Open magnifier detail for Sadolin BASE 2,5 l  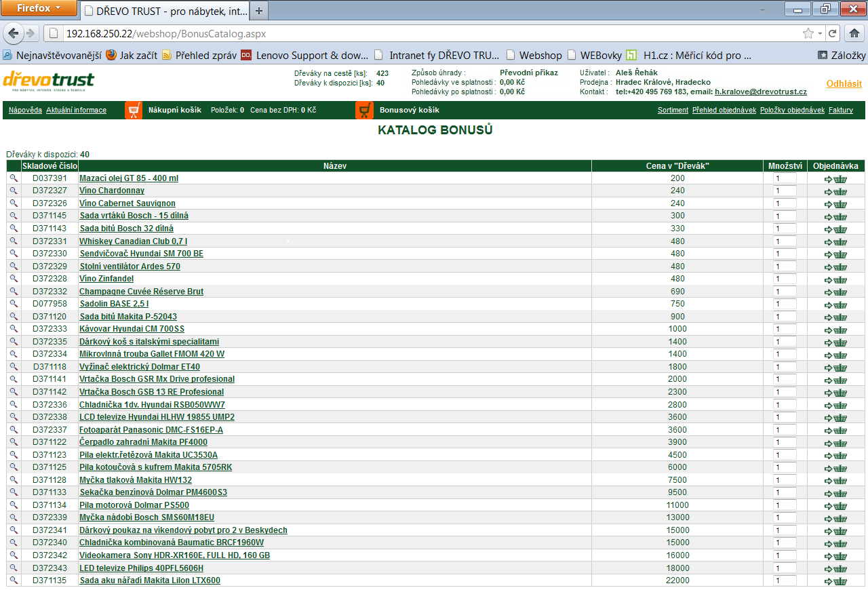tap(14, 304)
